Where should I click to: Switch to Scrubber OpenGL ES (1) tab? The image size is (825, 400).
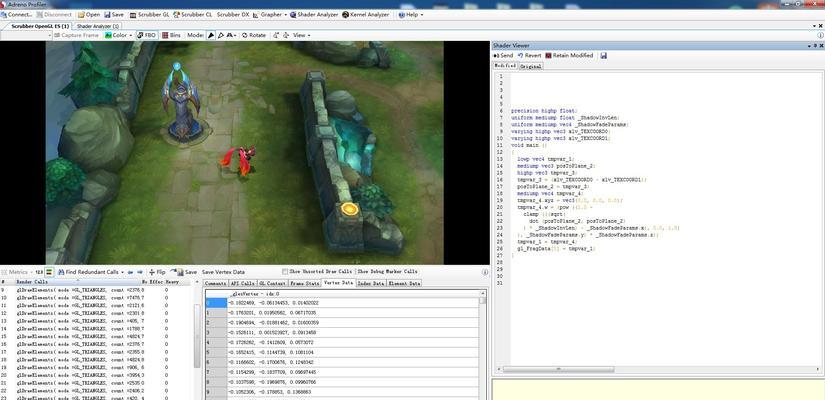pos(39,26)
